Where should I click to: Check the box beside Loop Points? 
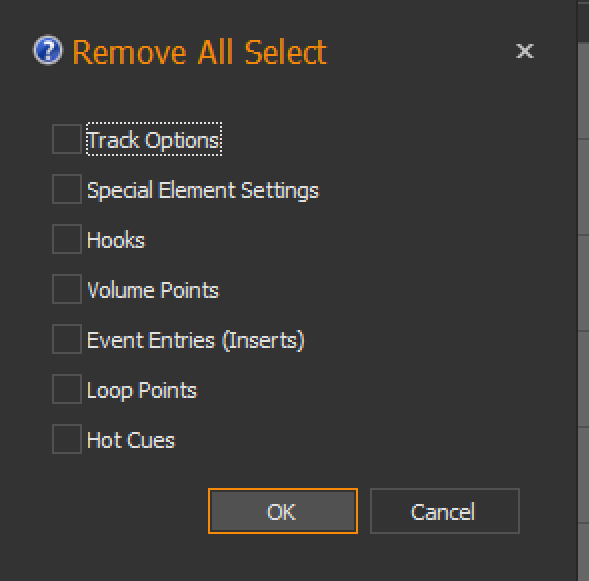click(67, 389)
